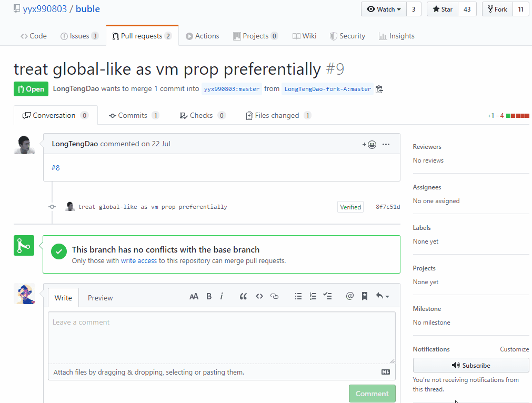Screen dimensions: 532x403
Task: View the 3 watchers count
Action: (414, 9)
